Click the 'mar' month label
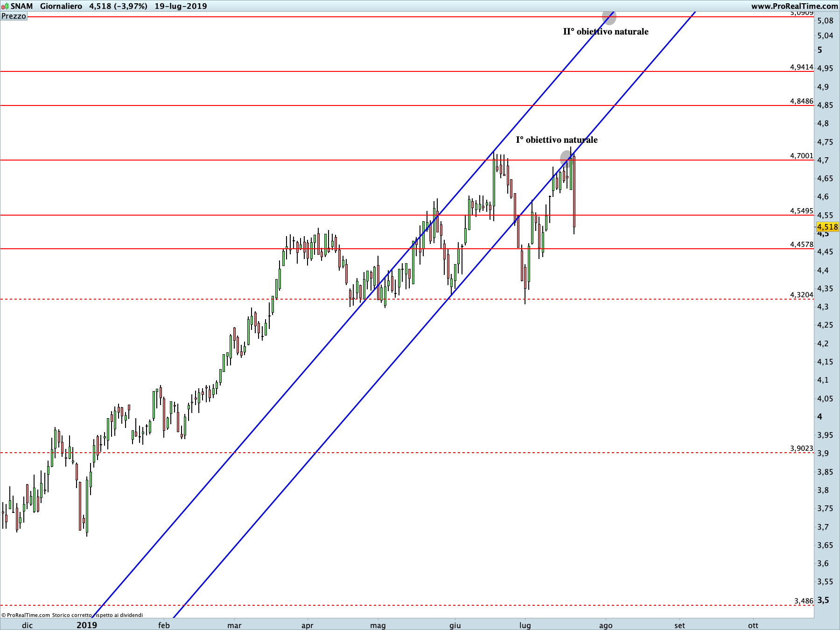This screenshot has width=840, height=630. click(234, 625)
